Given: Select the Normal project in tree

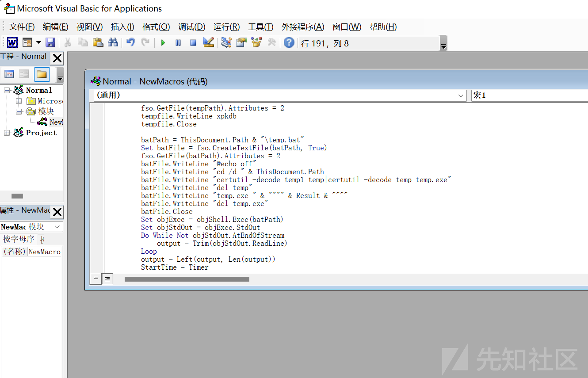Looking at the screenshot, I should [39, 90].
